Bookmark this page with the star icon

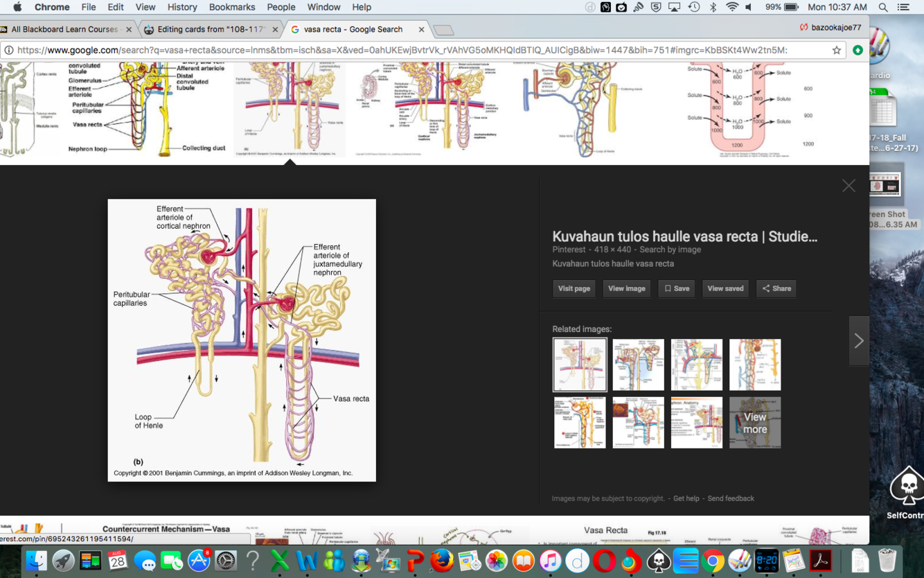point(837,50)
